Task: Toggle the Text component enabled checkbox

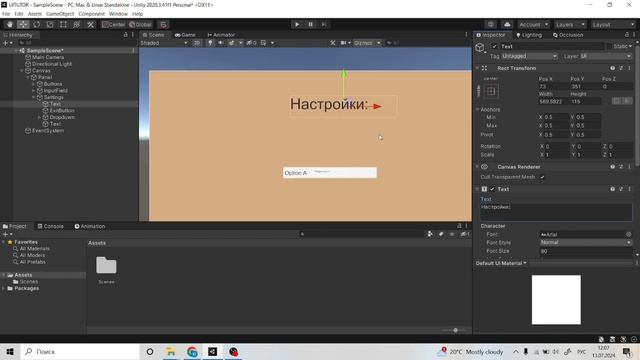Action: tap(492, 189)
